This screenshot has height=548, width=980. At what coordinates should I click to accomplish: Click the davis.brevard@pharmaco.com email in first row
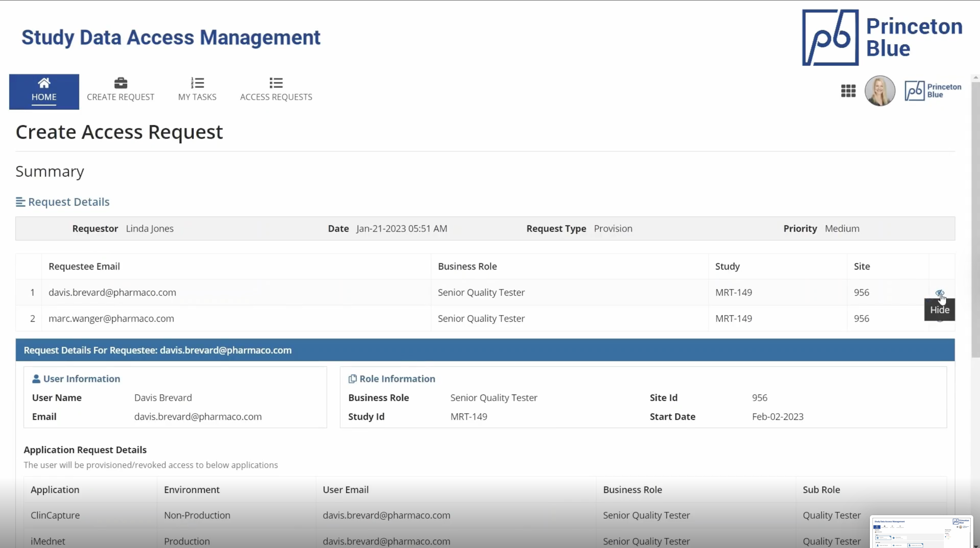(112, 292)
